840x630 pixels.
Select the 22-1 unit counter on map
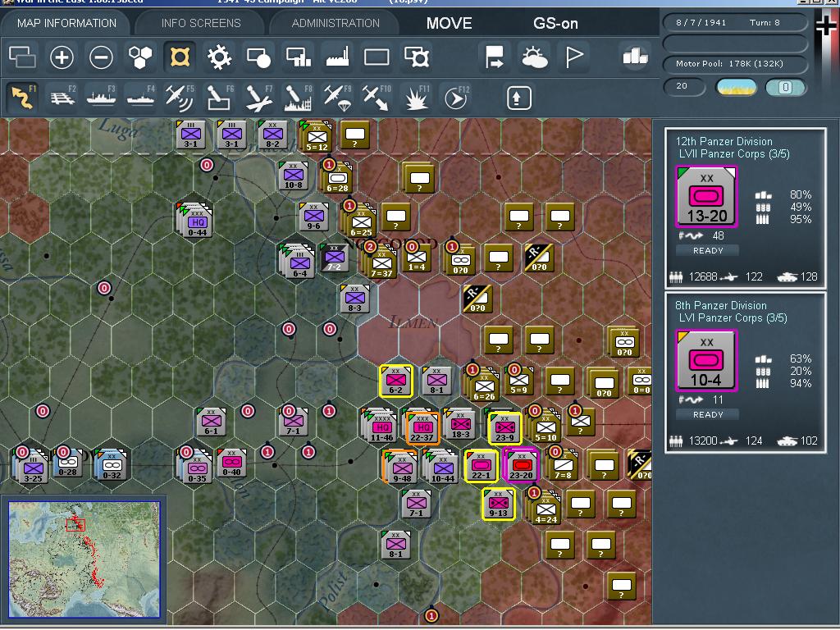coord(481,465)
